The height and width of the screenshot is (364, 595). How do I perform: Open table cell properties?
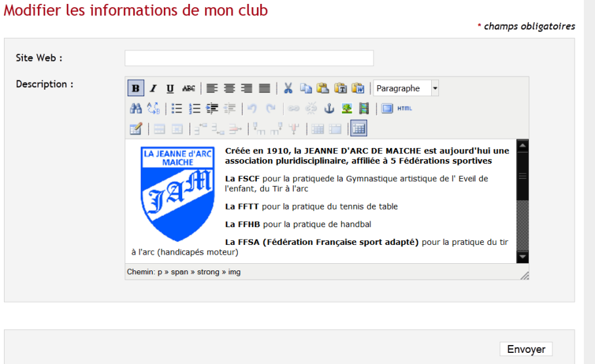coord(177,129)
